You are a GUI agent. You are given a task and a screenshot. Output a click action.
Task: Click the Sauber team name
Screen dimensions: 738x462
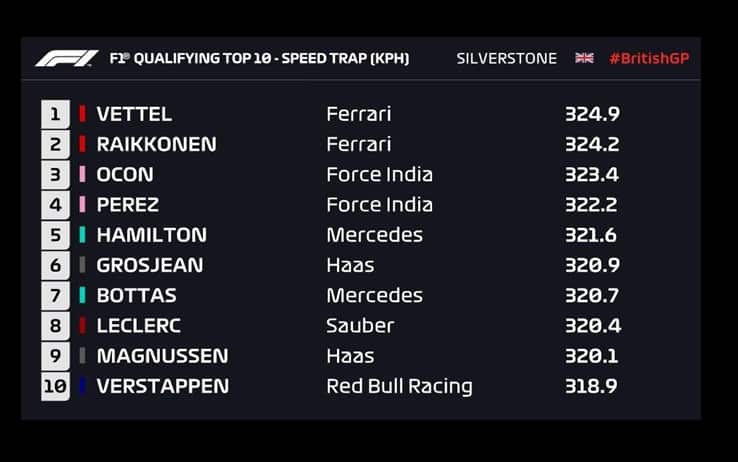(x=360, y=326)
